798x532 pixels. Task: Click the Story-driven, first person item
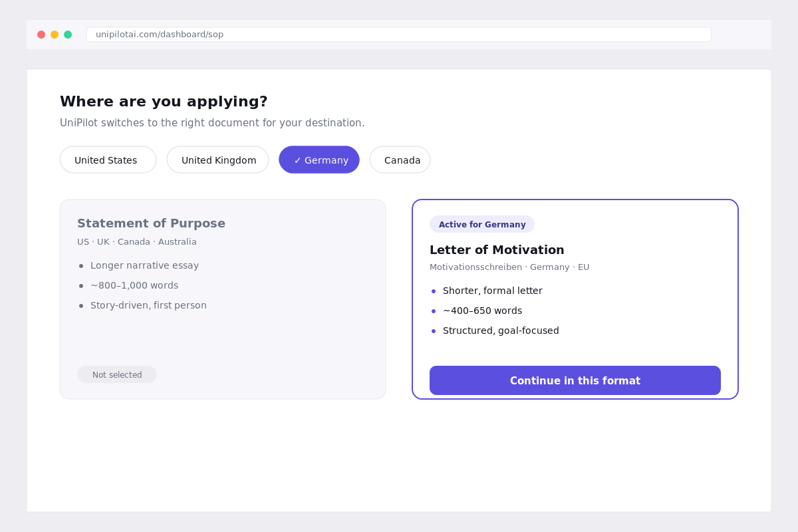point(148,305)
